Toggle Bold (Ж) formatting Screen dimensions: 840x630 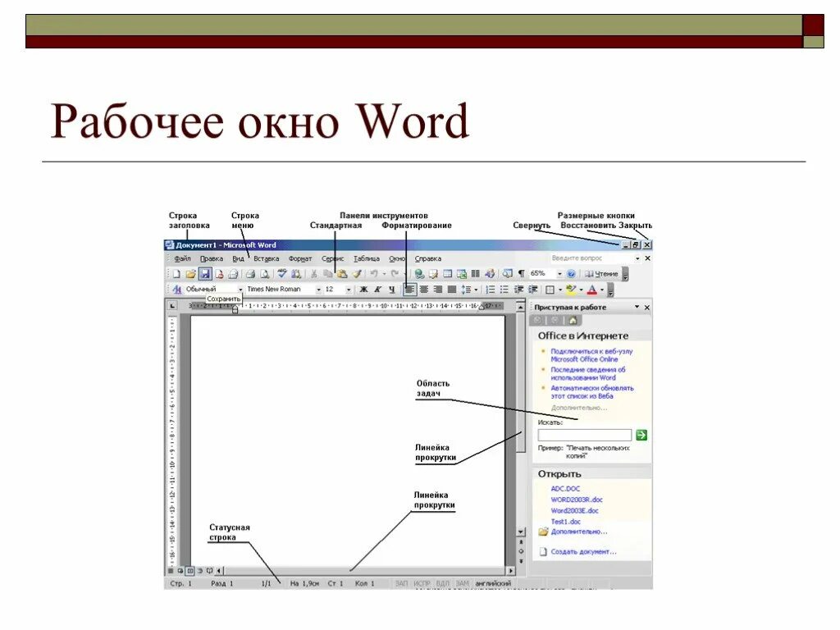[363, 290]
